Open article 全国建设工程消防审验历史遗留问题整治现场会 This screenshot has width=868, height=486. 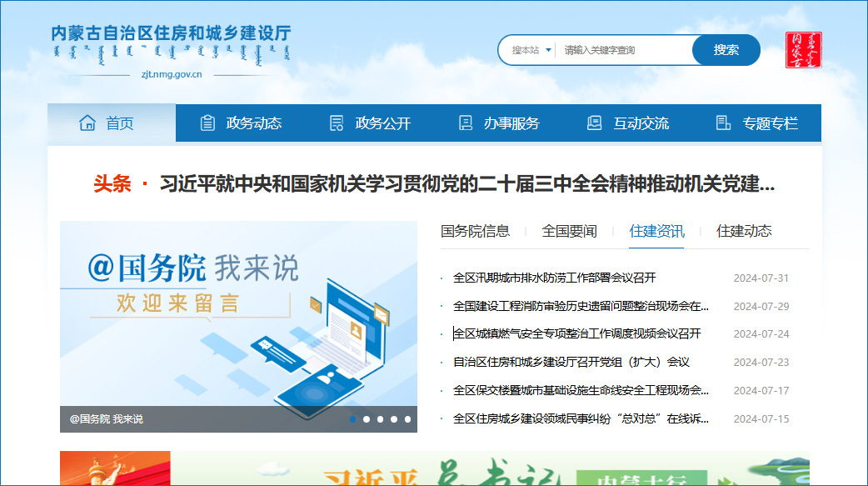tap(581, 306)
